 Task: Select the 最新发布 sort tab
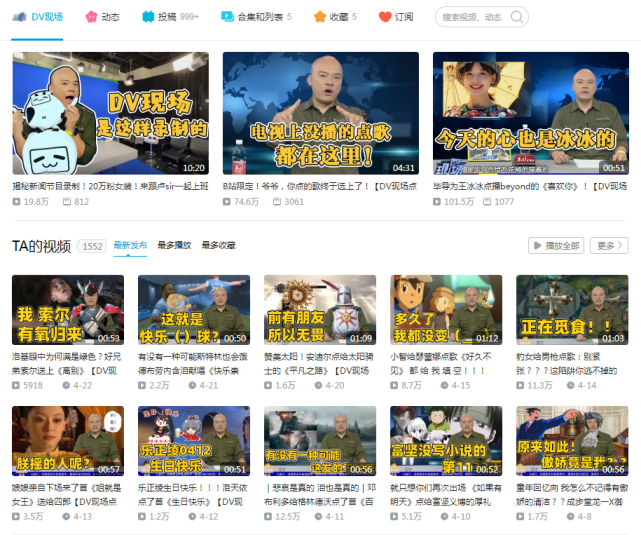130,245
